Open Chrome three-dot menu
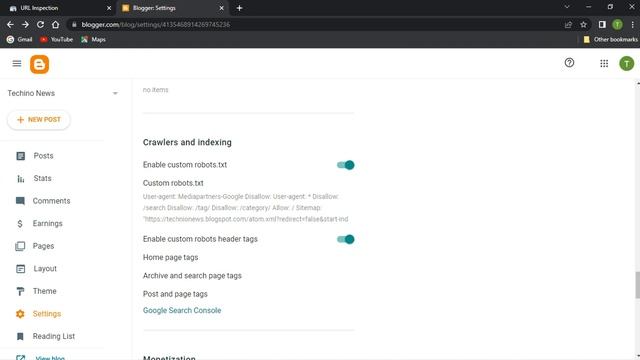This screenshot has height=360, width=640. pyautogui.click(x=632, y=24)
